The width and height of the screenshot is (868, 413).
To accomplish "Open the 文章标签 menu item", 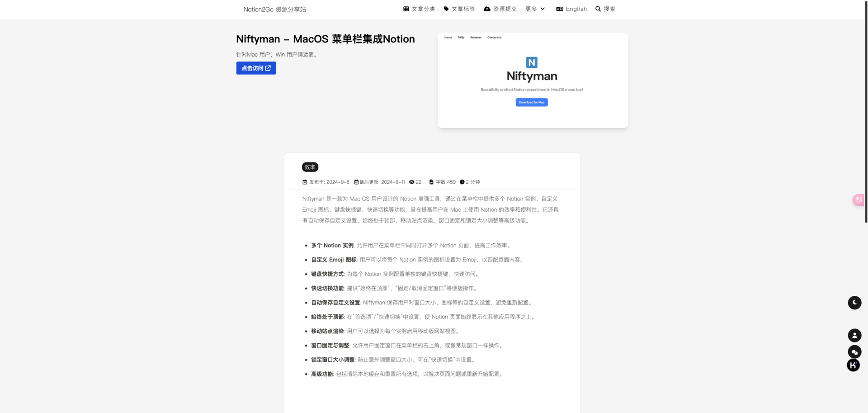I will tap(463, 9).
